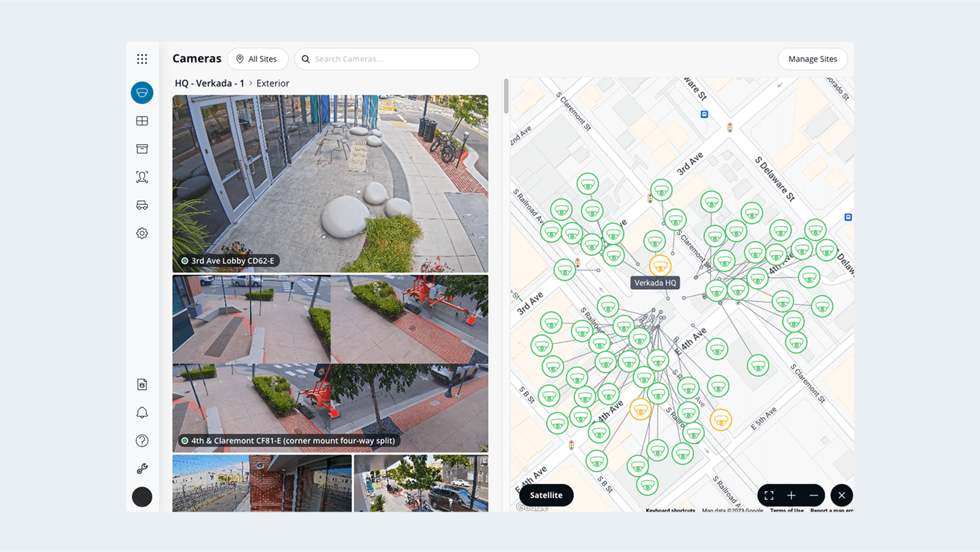Open the notifications bell icon

(142, 412)
